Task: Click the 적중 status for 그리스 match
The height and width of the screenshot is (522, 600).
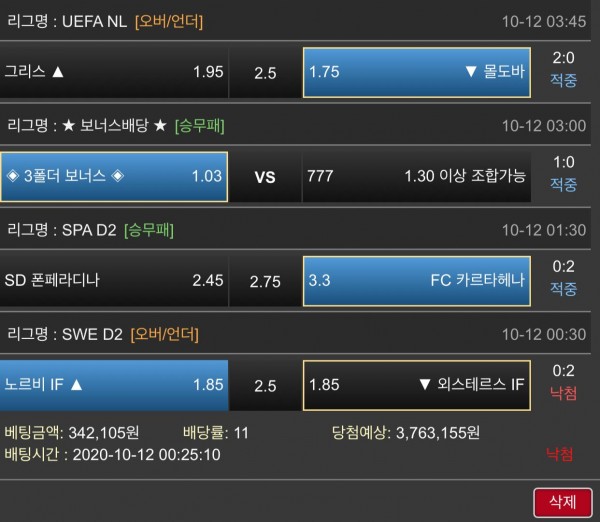Action: coord(564,81)
